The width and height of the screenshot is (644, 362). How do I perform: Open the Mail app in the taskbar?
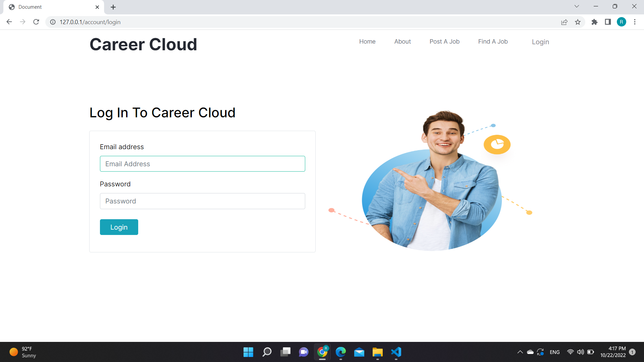[359, 352]
